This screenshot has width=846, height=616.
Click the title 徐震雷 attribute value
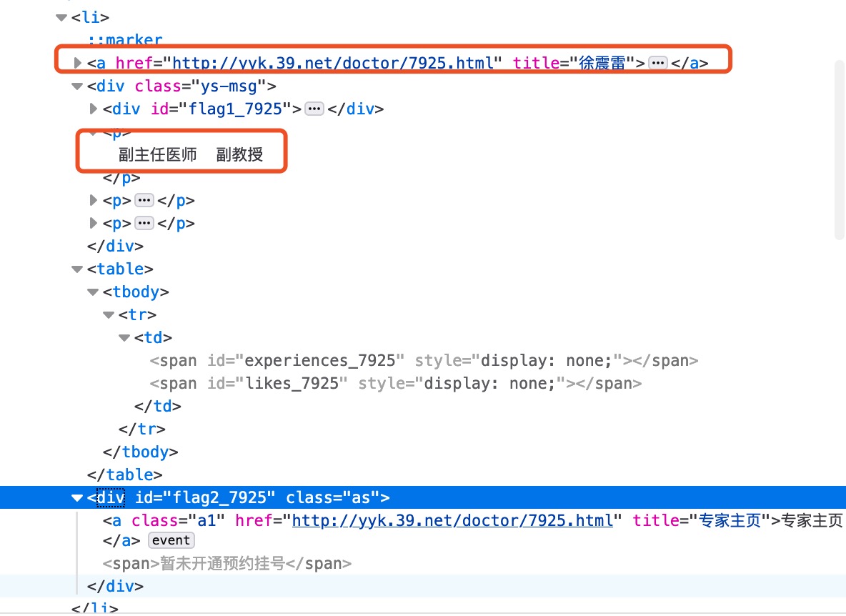tap(602, 63)
